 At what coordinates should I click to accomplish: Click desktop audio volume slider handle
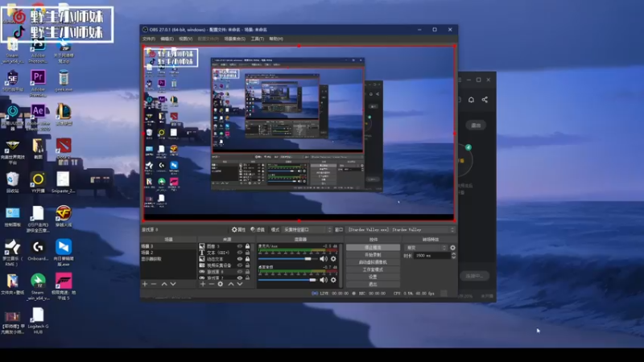coord(312,280)
